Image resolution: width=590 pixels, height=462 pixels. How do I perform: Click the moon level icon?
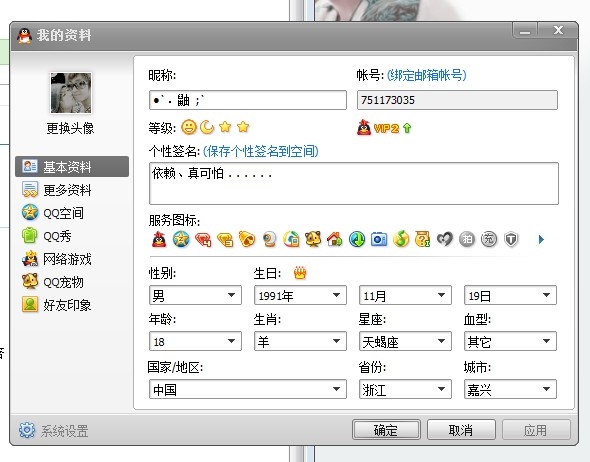point(207,127)
